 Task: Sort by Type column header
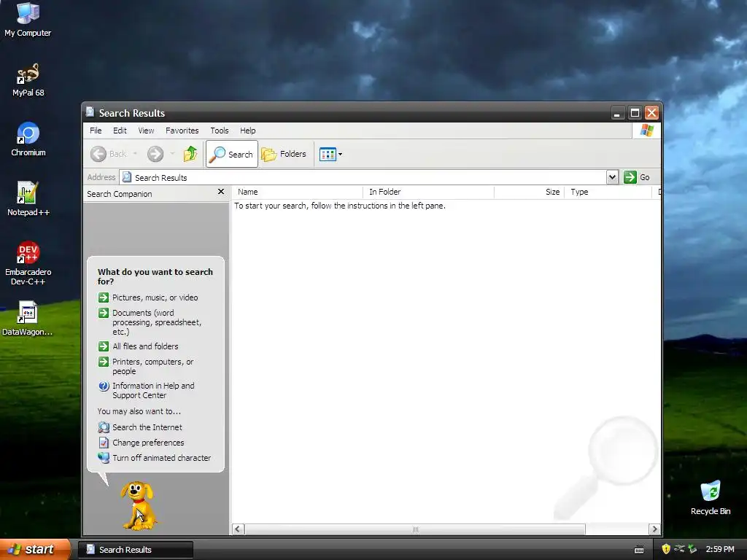[x=608, y=192]
